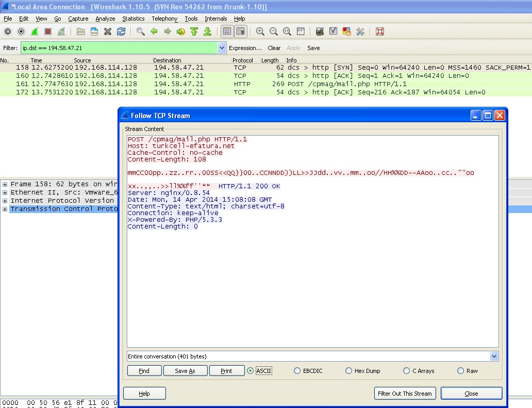Choose the EBCDIC display format
The width and height of the screenshot is (532, 408).
(x=297, y=371)
